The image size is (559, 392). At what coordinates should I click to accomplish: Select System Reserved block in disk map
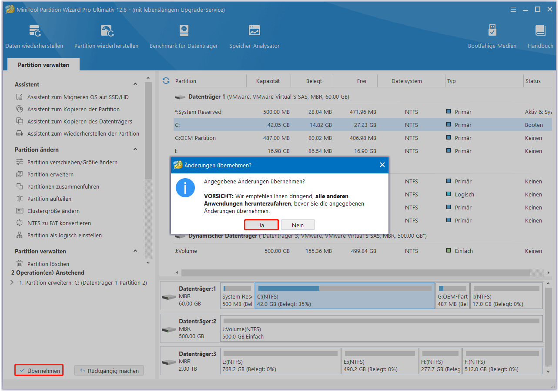point(237,296)
